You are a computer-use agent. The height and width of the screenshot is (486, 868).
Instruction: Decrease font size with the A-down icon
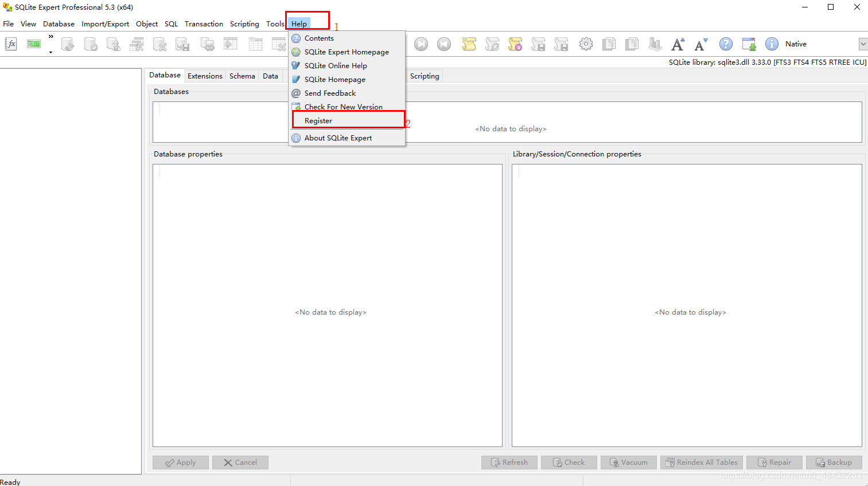(700, 44)
